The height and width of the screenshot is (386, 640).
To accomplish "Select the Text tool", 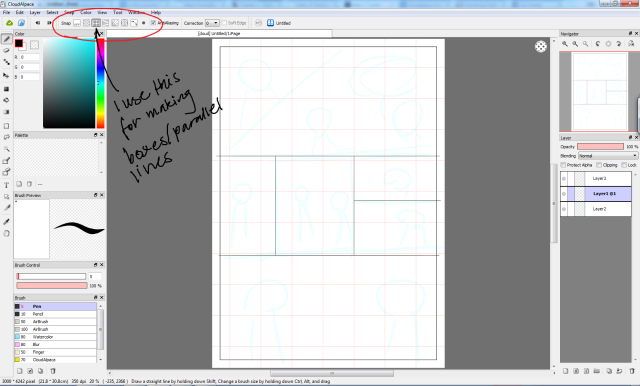I will click(x=6, y=185).
